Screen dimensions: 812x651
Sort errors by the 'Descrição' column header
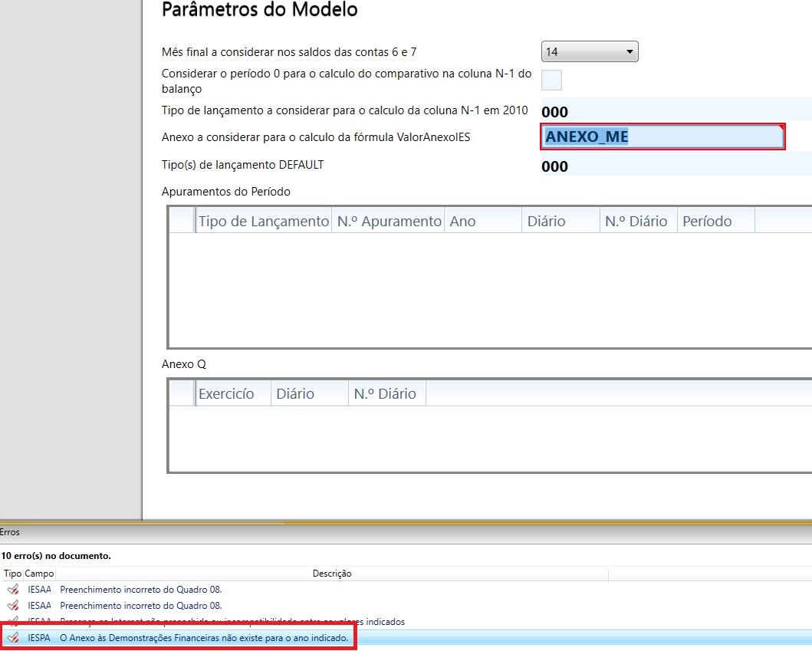click(x=331, y=574)
